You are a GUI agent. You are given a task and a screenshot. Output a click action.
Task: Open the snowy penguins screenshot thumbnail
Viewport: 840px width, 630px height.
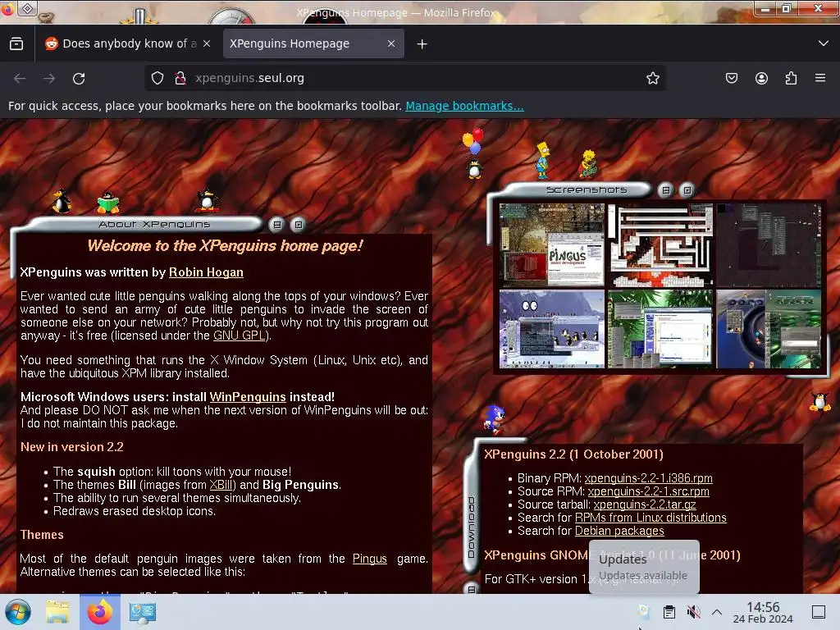click(552, 329)
